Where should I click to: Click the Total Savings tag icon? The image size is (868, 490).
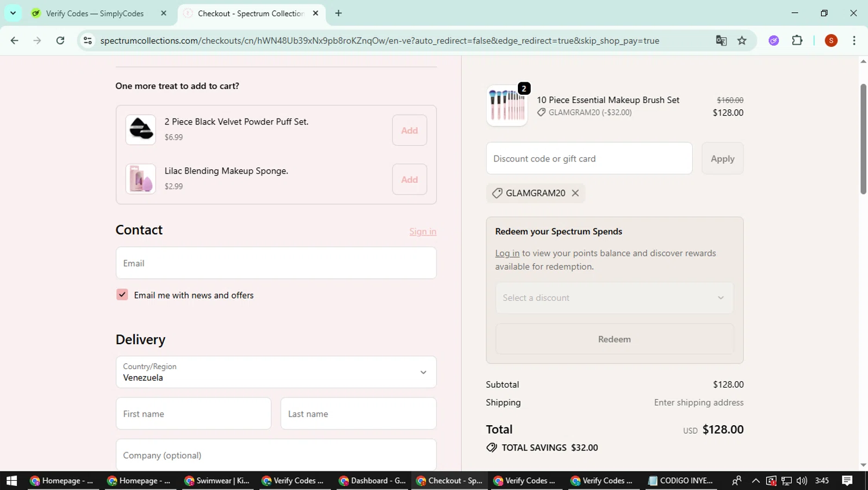point(492,448)
